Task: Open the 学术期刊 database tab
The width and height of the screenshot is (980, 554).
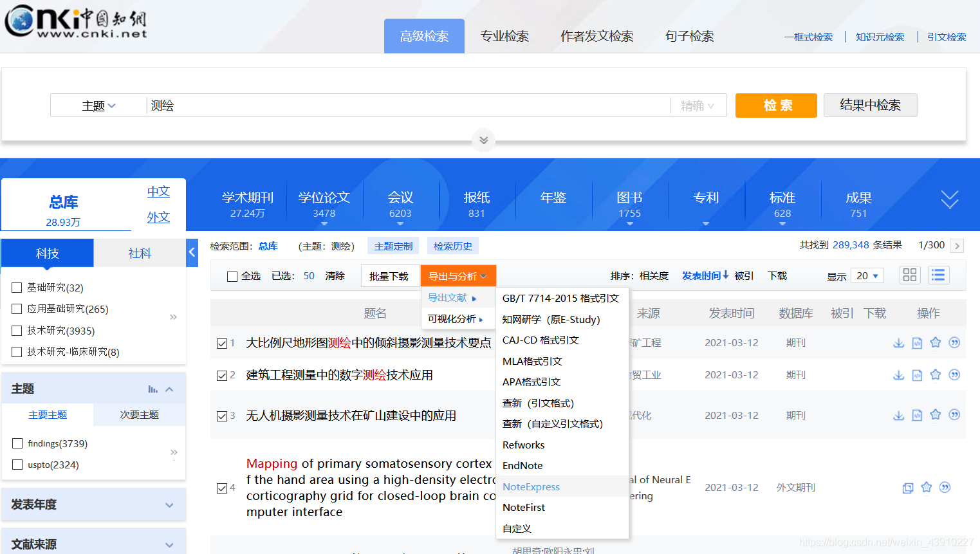Action: [248, 204]
